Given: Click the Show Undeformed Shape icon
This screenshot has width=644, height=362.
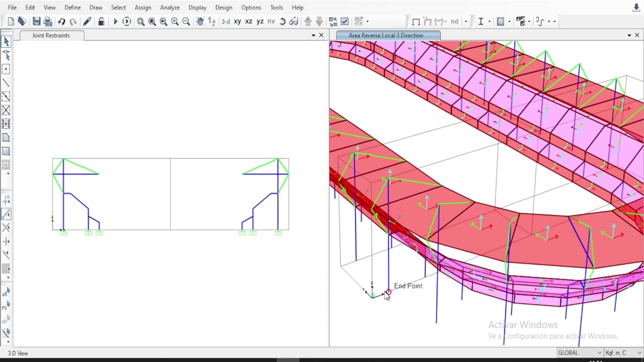Looking at the screenshot, I should coord(416,21).
